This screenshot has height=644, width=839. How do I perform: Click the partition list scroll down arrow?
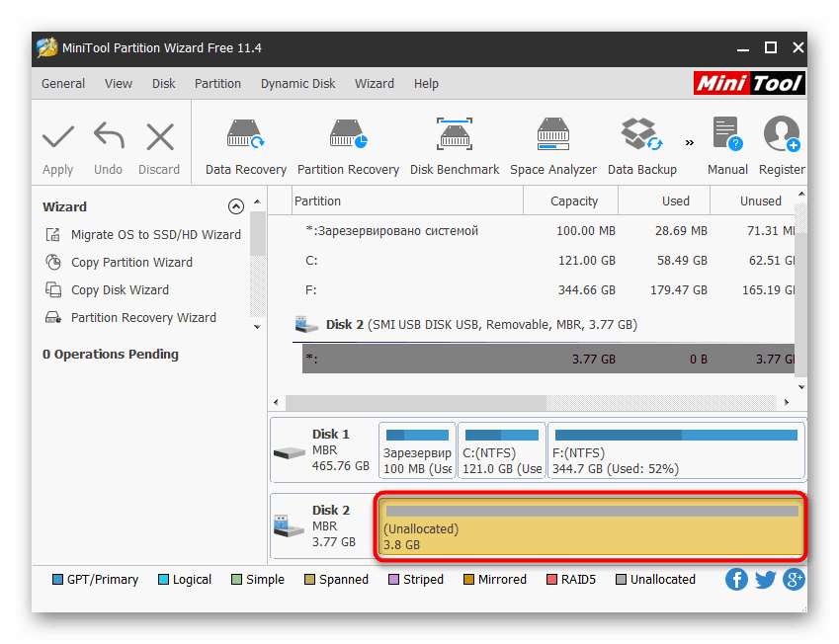pos(801,387)
